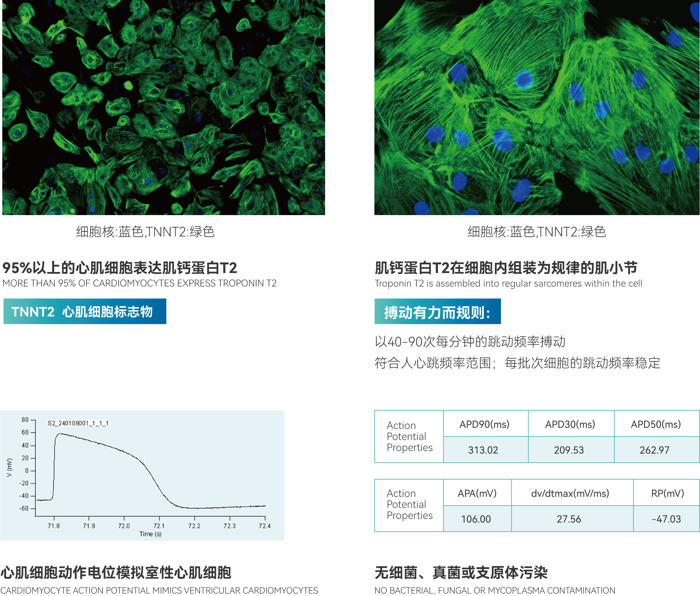Click trace label 'S2_240109001_1_1_1' on chart
Viewport: 700px width, 596px height.
pyautogui.click(x=78, y=423)
